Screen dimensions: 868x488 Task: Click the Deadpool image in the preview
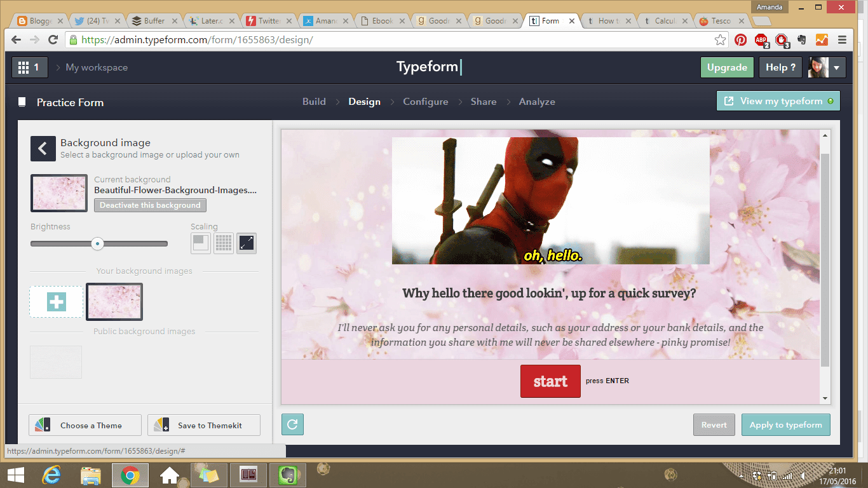click(x=550, y=201)
